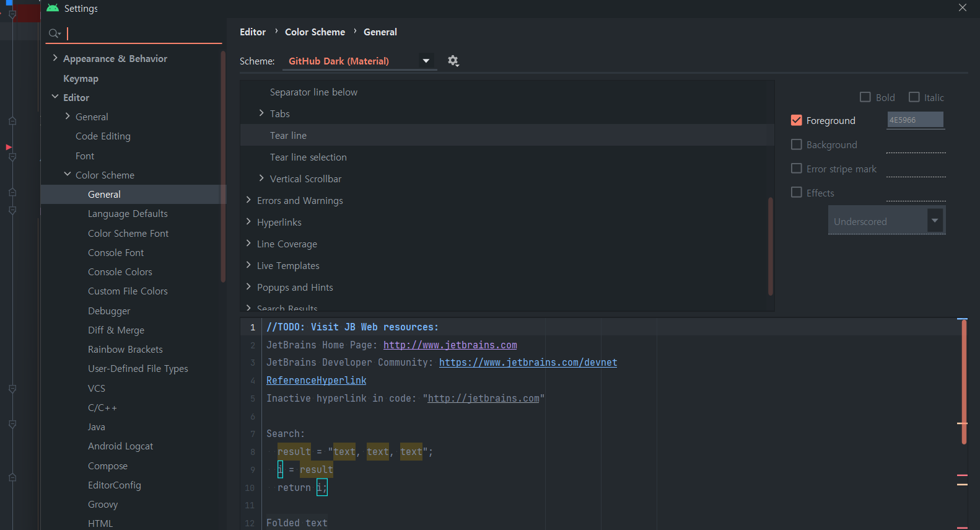Image resolution: width=980 pixels, height=530 pixels.
Task: Uncheck the Foreground checkbox
Action: (797, 120)
